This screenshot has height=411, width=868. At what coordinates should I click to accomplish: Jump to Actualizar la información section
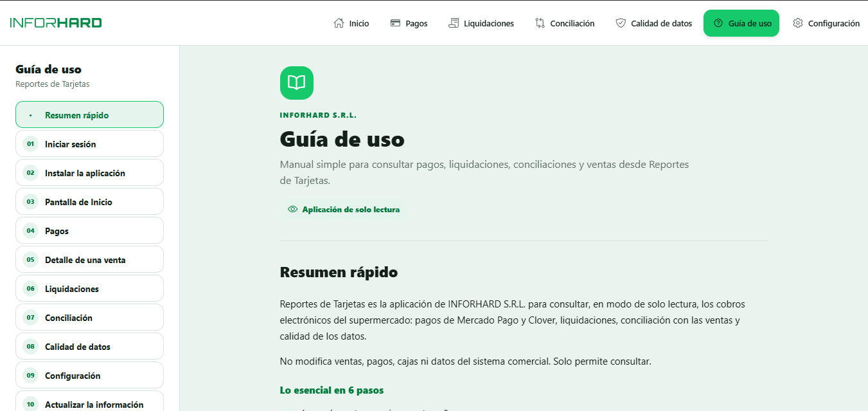[89, 401]
